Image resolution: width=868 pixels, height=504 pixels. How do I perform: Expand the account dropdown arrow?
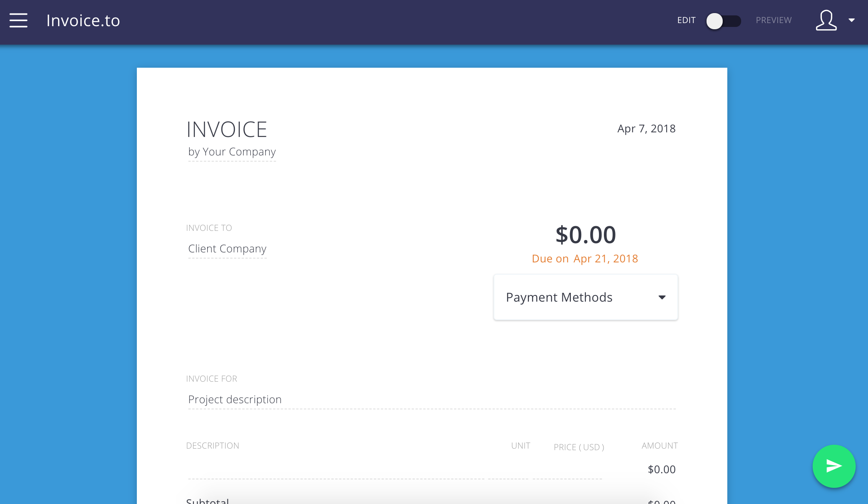pyautogui.click(x=851, y=20)
